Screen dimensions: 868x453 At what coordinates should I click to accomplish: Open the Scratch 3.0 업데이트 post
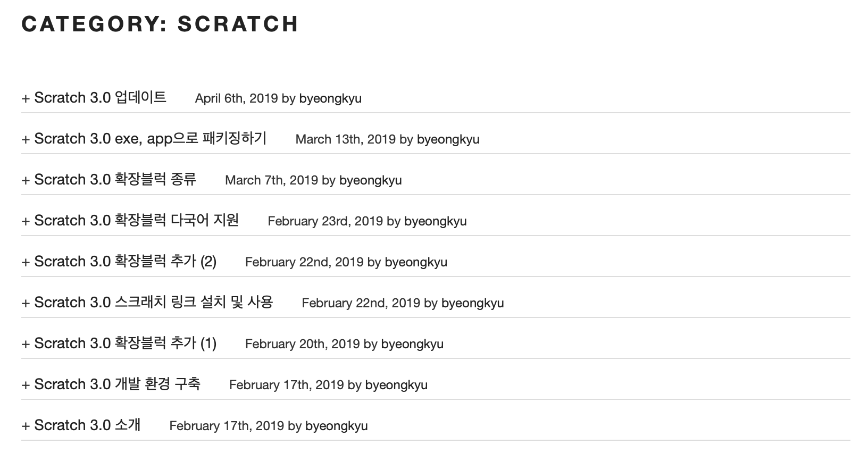coord(101,98)
